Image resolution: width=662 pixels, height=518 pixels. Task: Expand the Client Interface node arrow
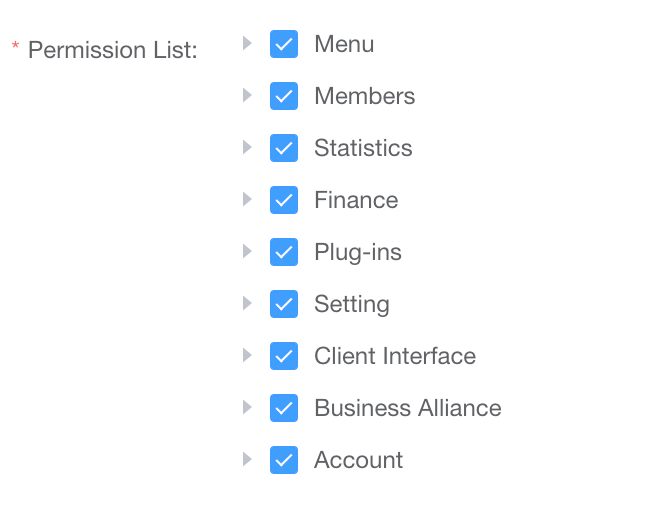click(247, 355)
